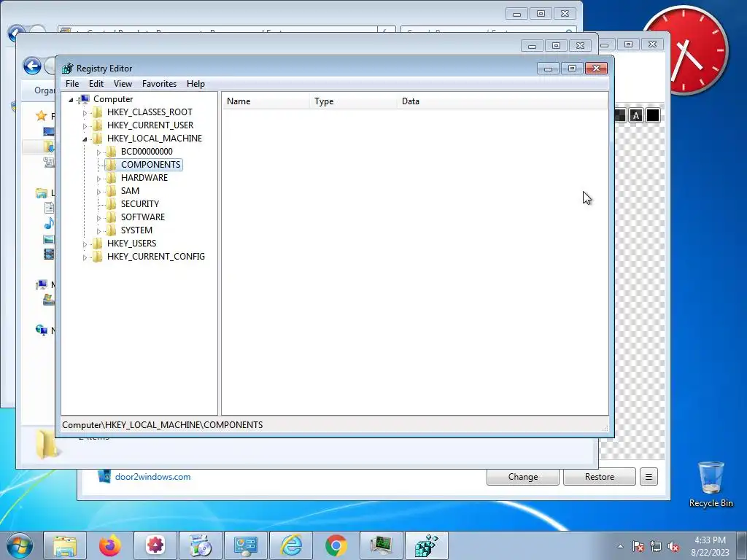The height and width of the screenshot is (560, 747).
Task: Expand the SAM key arrow
Action: pyautogui.click(x=98, y=192)
